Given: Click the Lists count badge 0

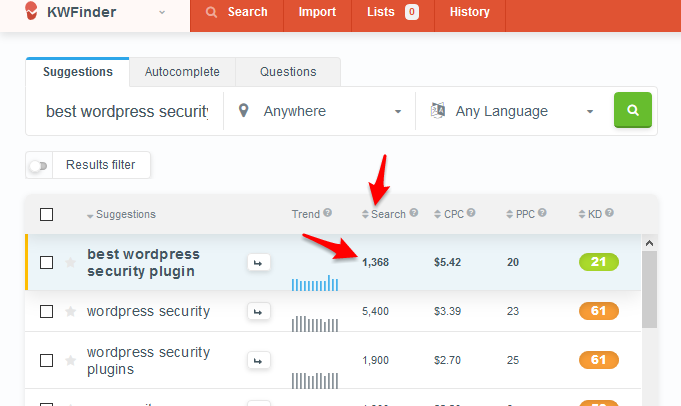Looking at the screenshot, I should 412,12.
